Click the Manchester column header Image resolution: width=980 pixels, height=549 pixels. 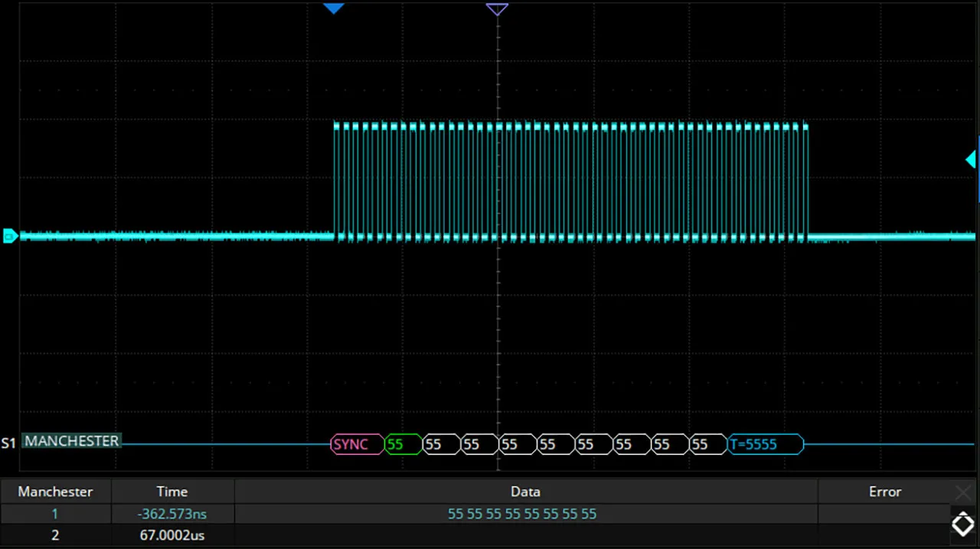[x=55, y=492]
